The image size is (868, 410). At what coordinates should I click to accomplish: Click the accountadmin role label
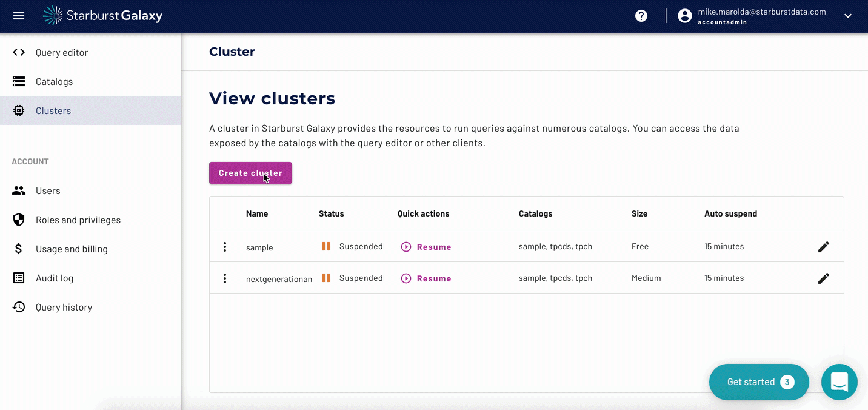pos(723,22)
